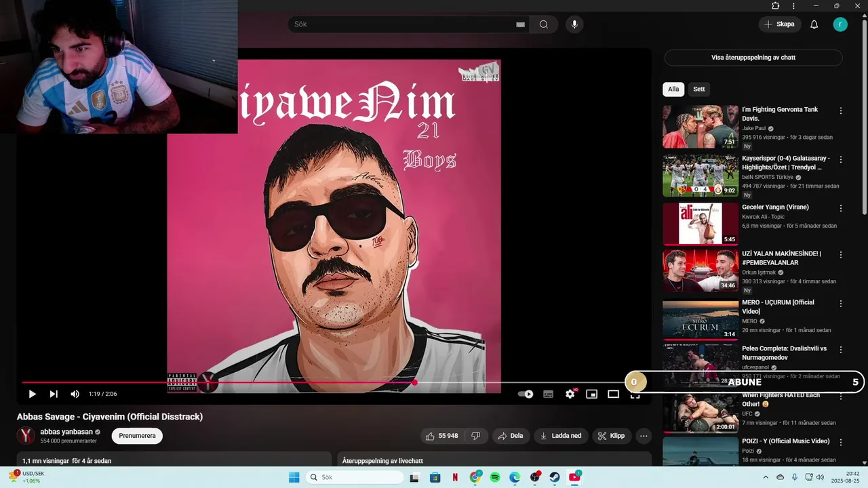Screen dimensions: 868x488
Task: Submit search with the magnifier button
Action: click(x=544, y=24)
